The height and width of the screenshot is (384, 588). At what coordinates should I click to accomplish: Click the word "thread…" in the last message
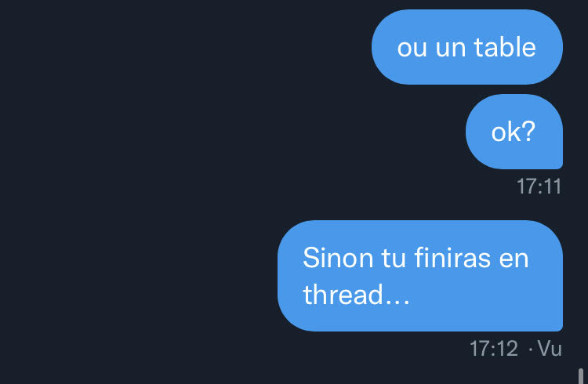point(356,295)
